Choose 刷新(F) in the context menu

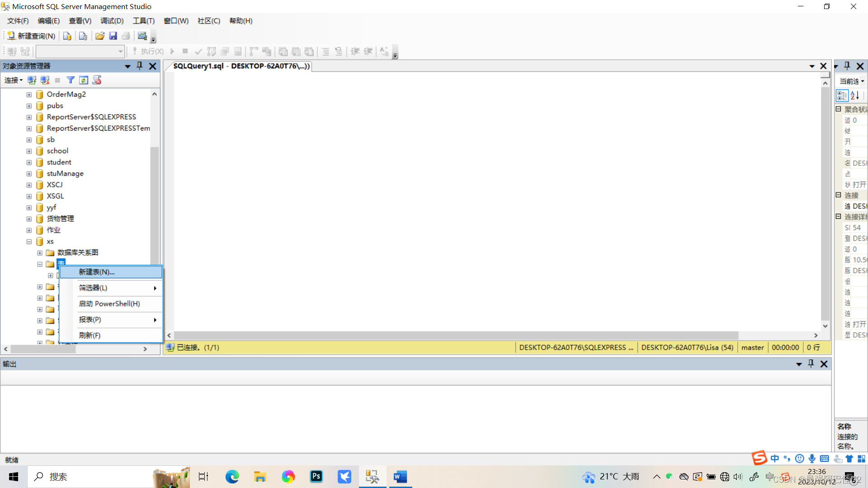point(90,335)
